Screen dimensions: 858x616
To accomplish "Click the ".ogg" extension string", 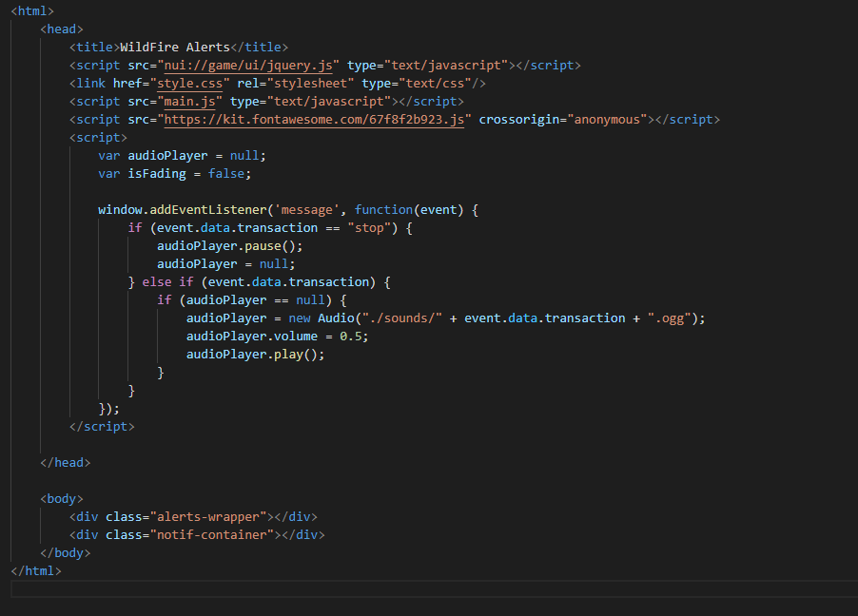I will (x=672, y=318).
